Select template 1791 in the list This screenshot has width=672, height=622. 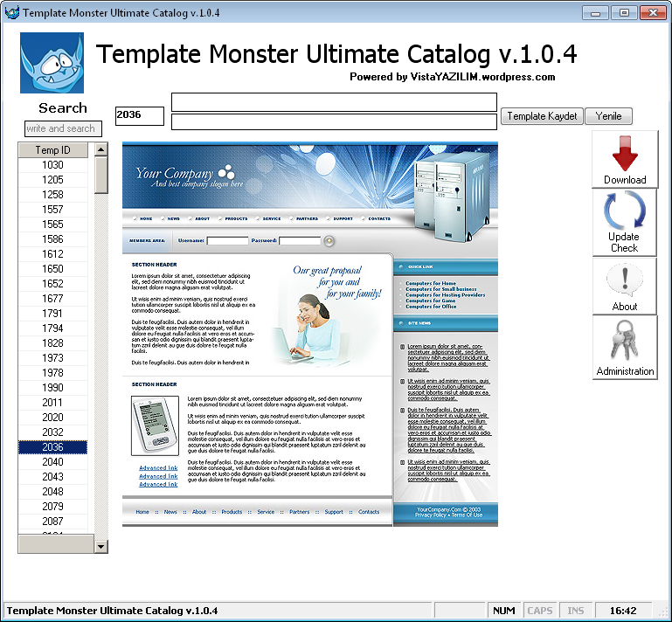coord(52,314)
